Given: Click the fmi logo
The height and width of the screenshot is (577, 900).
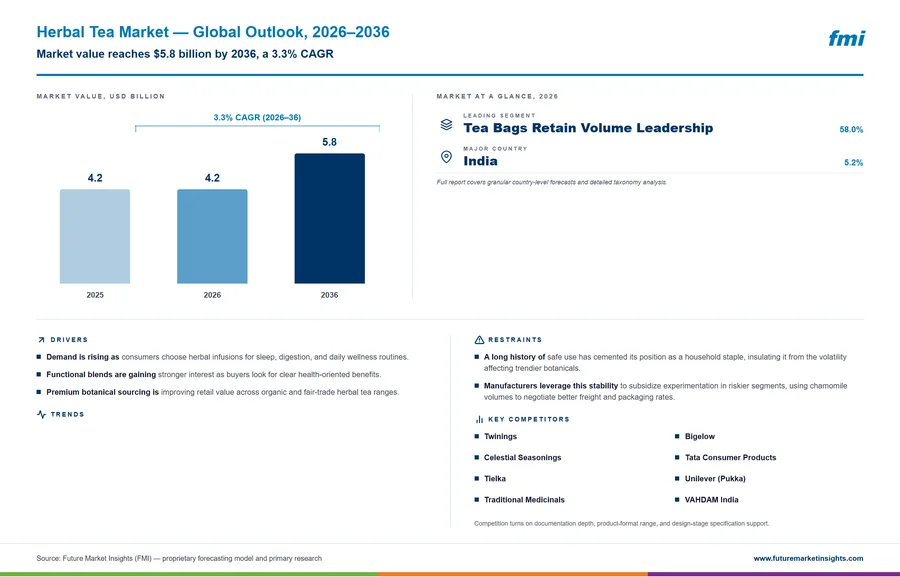Looking at the screenshot, I should 847,38.
